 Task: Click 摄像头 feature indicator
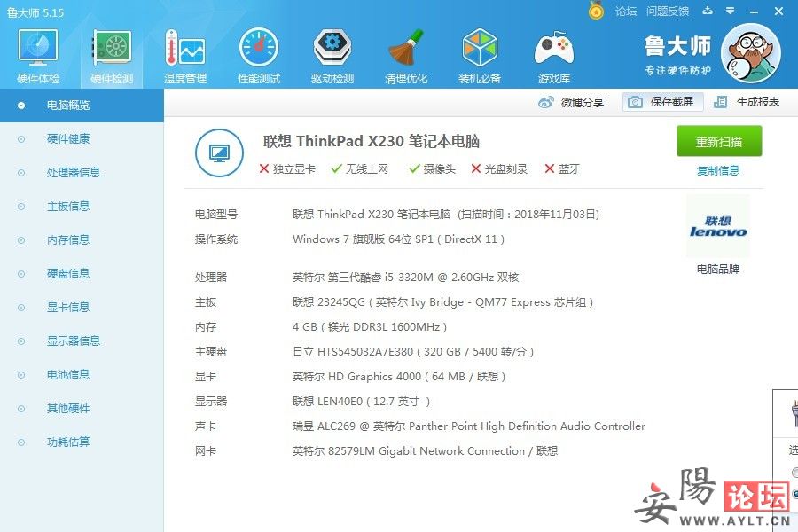[433, 169]
